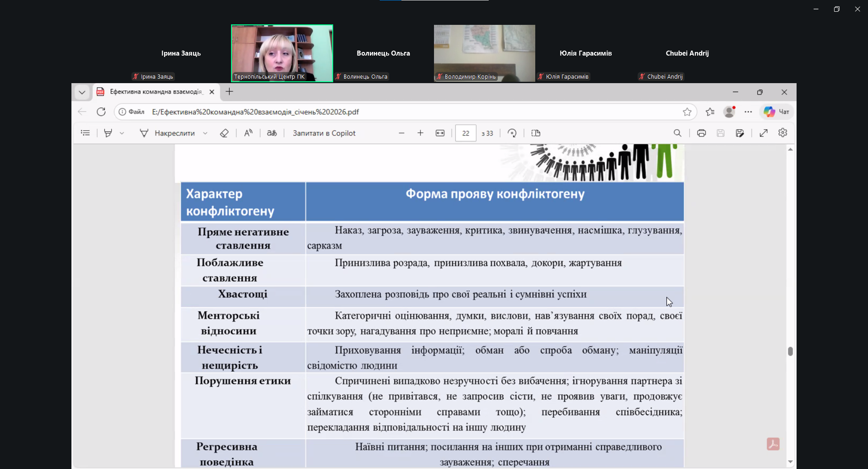Open the tab actions menu chevron
The width and height of the screenshot is (868, 469).
click(82, 92)
